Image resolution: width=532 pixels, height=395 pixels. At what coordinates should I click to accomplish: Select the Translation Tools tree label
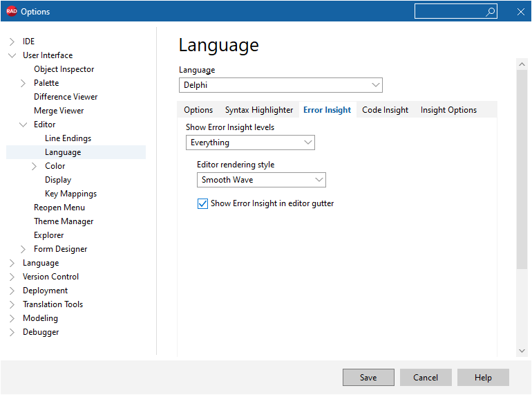(53, 304)
